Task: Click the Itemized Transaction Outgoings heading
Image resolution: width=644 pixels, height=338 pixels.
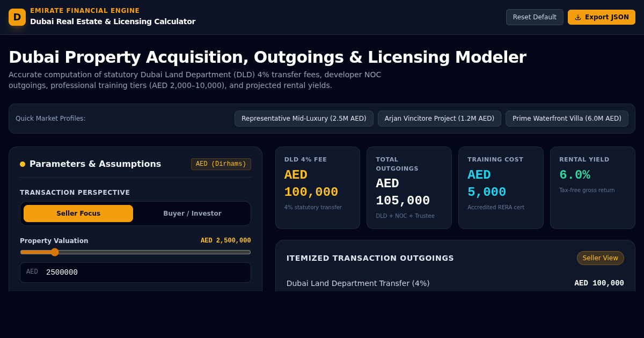Action: coord(370,258)
